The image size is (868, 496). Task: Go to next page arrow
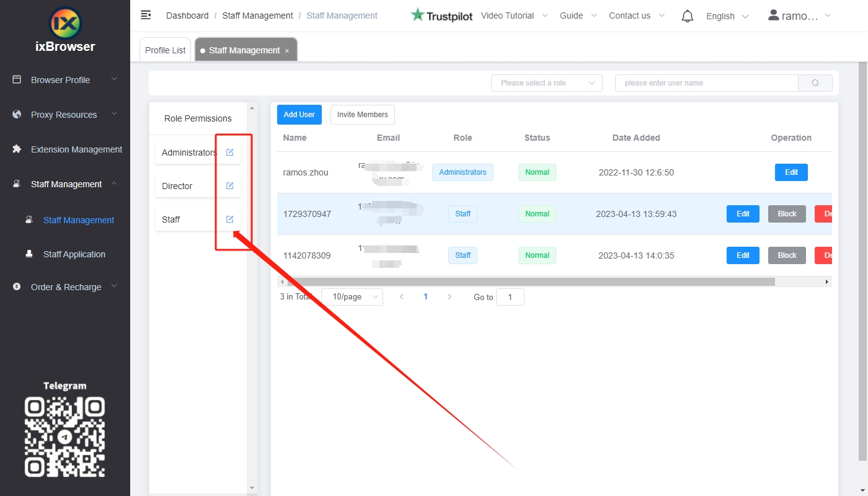coord(449,297)
